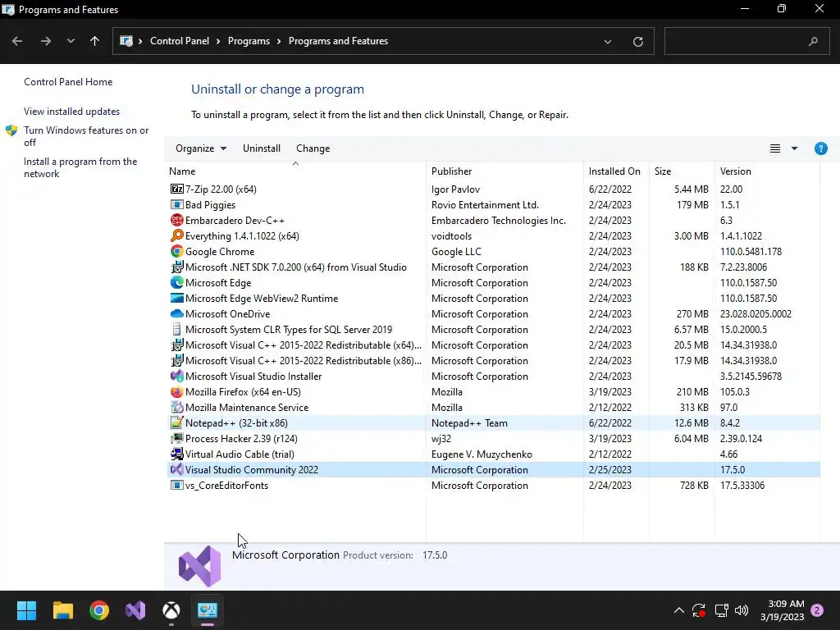Sort by the Publisher column header

click(504, 171)
